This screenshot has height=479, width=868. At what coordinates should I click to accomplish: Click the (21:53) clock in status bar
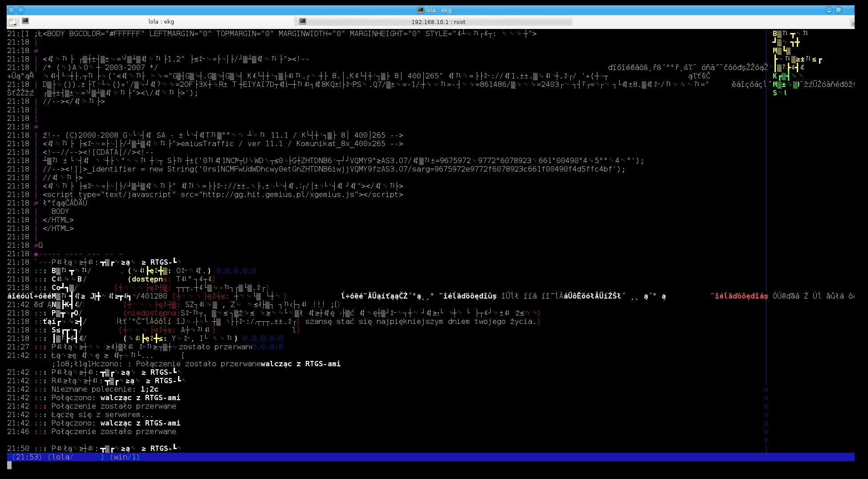(27, 457)
